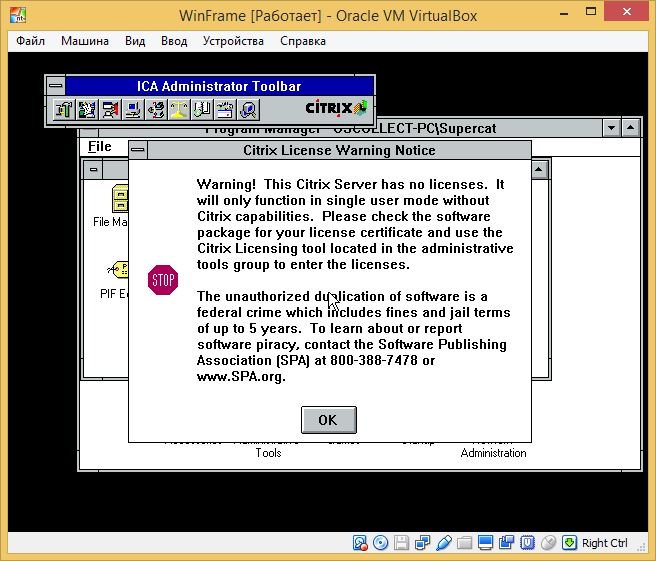Open the magnifier over monitor icon
This screenshot has width=656, height=561.
(x=249, y=110)
